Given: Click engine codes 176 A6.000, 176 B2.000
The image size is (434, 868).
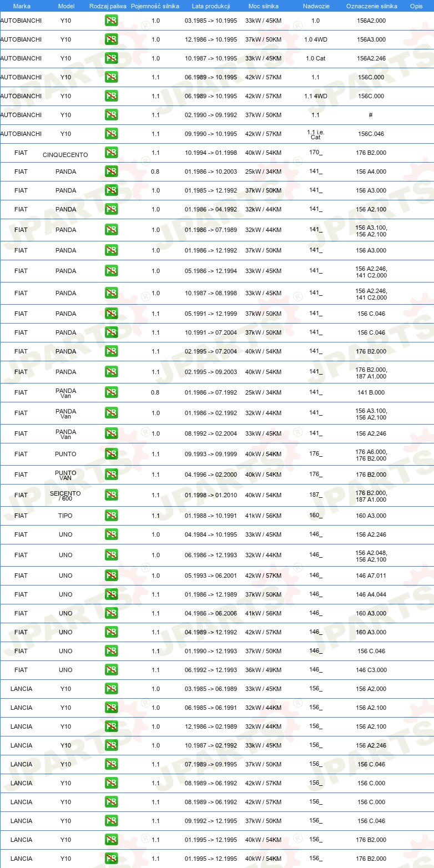Looking at the screenshot, I should click(371, 455).
